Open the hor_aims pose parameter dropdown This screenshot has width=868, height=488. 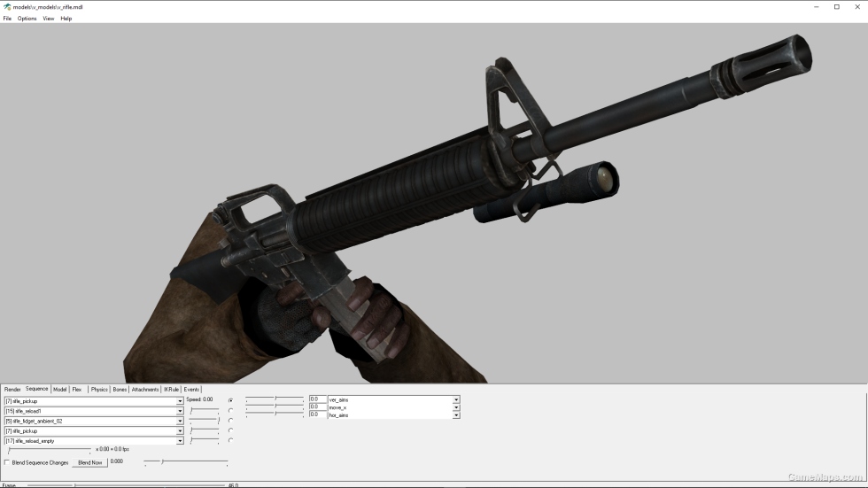[455, 415]
